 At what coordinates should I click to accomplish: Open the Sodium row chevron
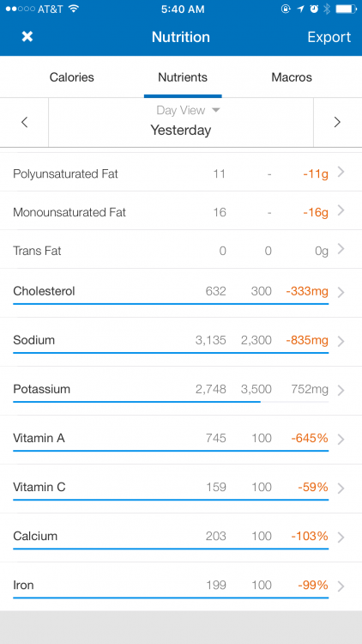coord(341,341)
